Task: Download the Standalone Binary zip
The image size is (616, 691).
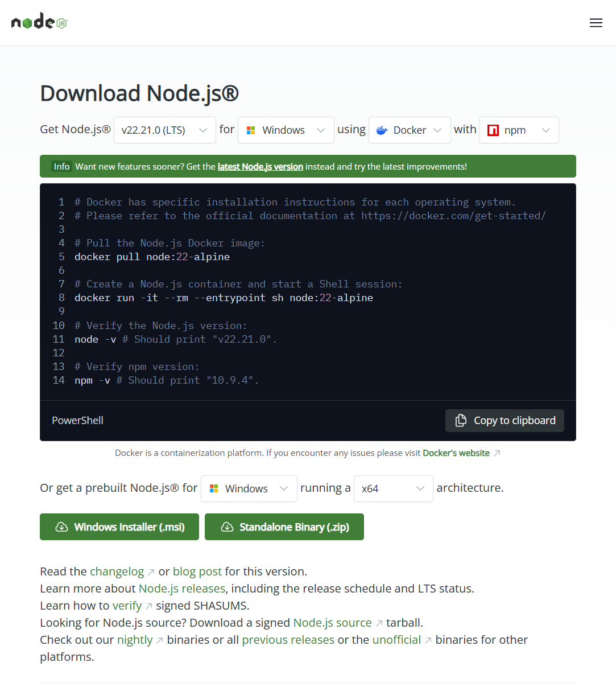Action: click(284, 527)
